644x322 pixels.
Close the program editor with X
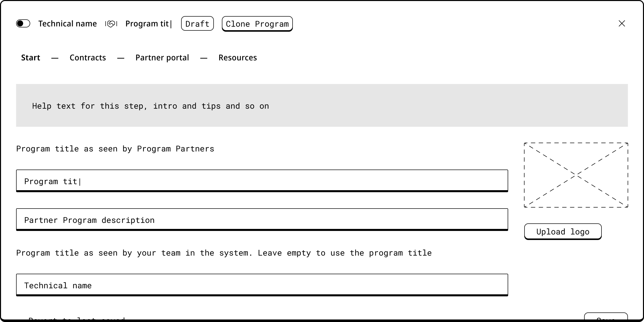coord(622,23)
